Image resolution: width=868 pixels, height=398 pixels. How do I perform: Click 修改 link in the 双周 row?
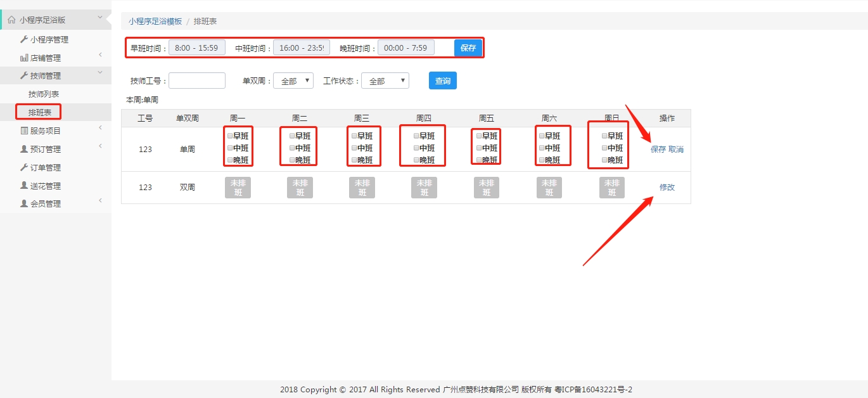tap(667, 188)
